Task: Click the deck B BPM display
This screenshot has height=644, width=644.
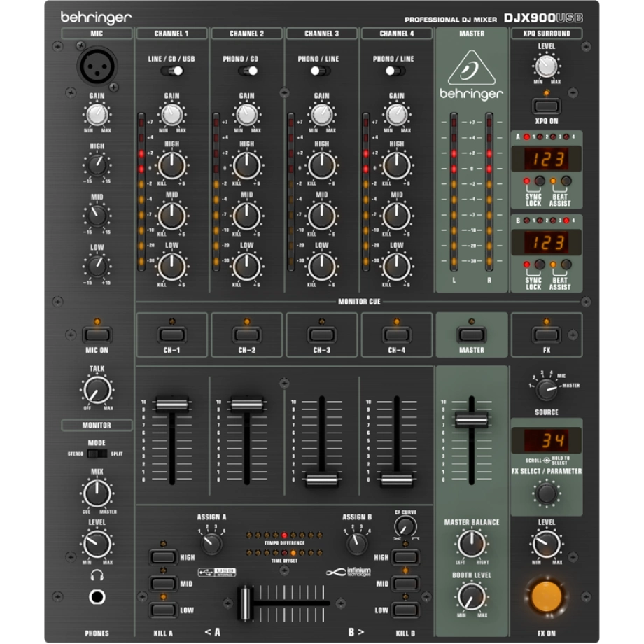Action: pyautogui.click(x=546, y=242)
